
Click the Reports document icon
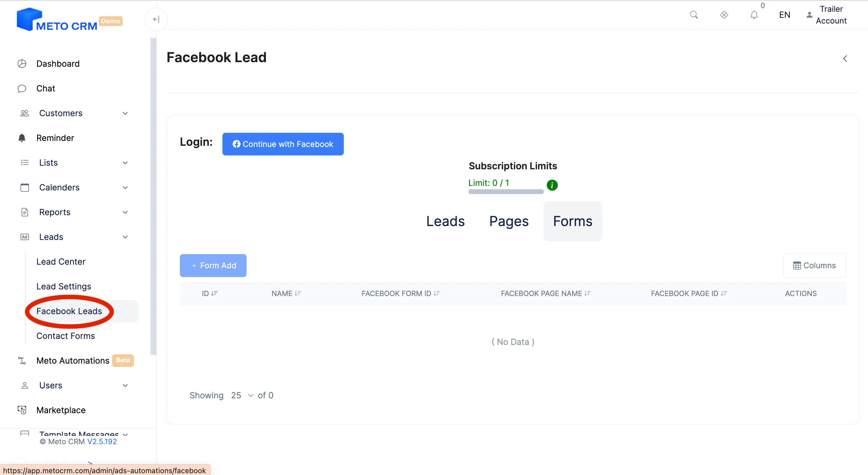click(25, 212)
